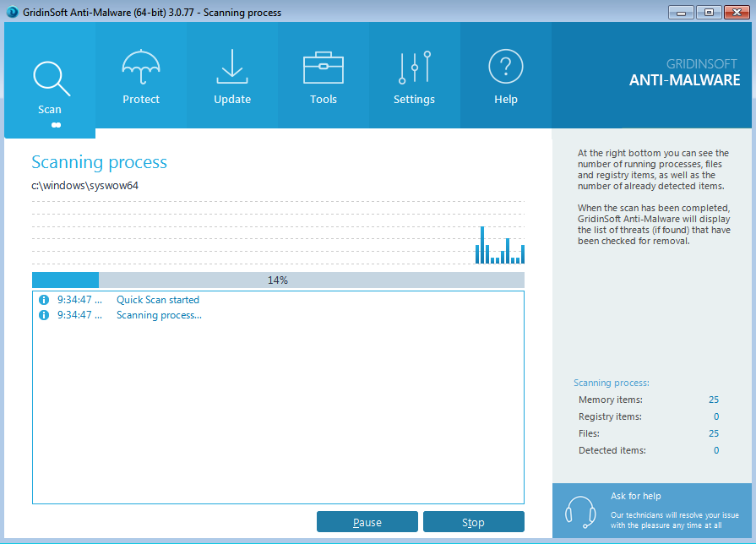The width and height of the screenshot is (756, 544).
Task: Click the Memory items count value
Action: (x=714, y=400)
